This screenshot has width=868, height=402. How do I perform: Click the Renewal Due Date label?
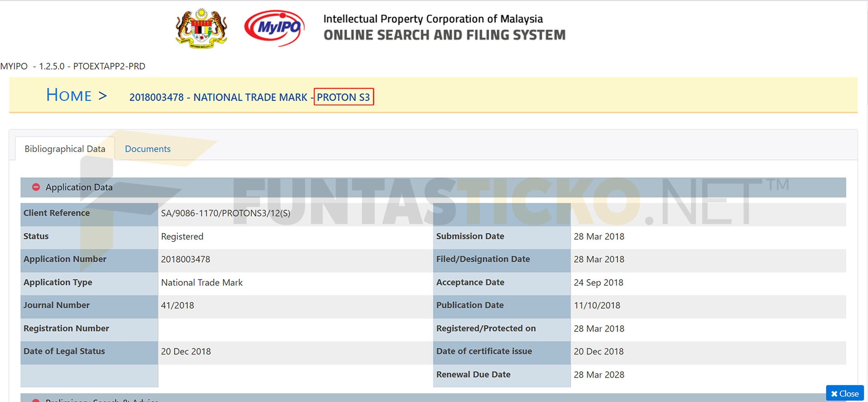[473, 374]
